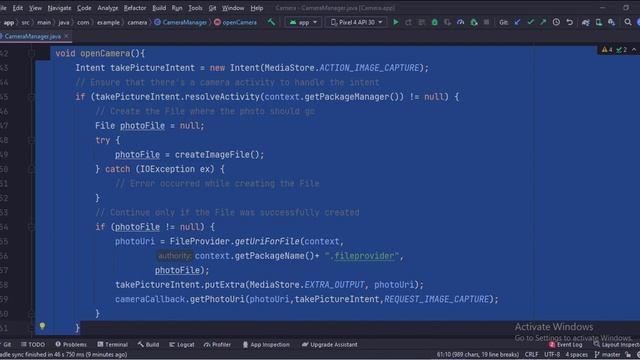Run the app with green play button
This screenshot has height=360, width=640.
pyautogui.click(x=396, y=22)
